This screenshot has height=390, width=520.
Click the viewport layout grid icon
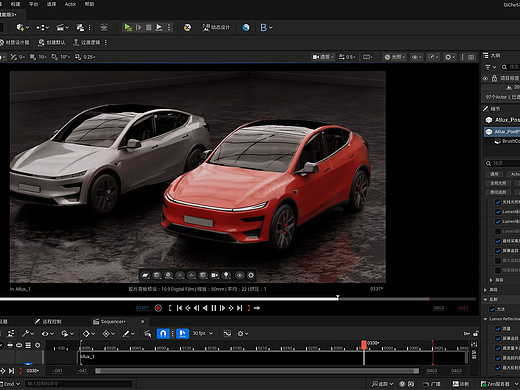point(471,57)
